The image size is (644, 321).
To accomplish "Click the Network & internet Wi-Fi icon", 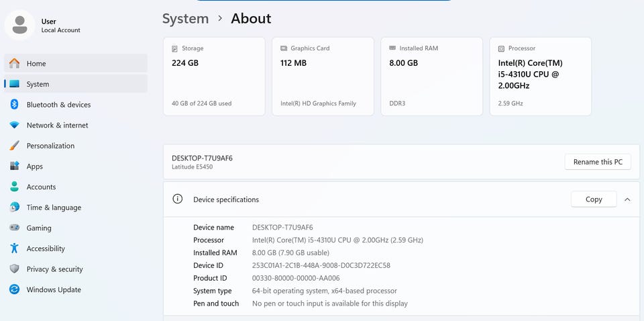I will pyautogui.click(x=14, y=125).
